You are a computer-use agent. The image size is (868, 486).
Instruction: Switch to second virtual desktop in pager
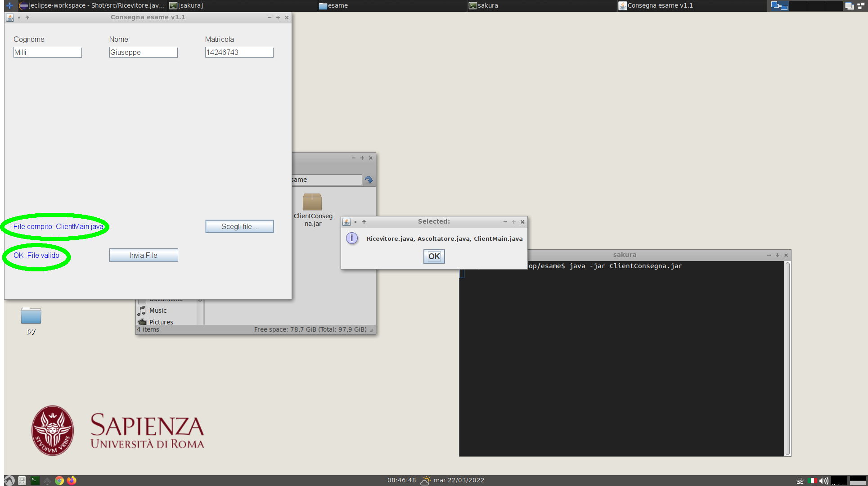tap(798, 5)
